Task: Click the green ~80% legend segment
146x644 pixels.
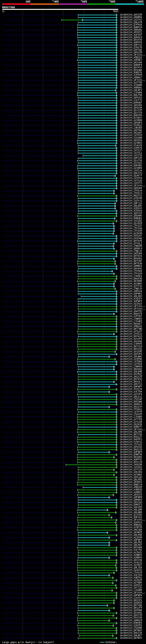Action: click(101, 4)
